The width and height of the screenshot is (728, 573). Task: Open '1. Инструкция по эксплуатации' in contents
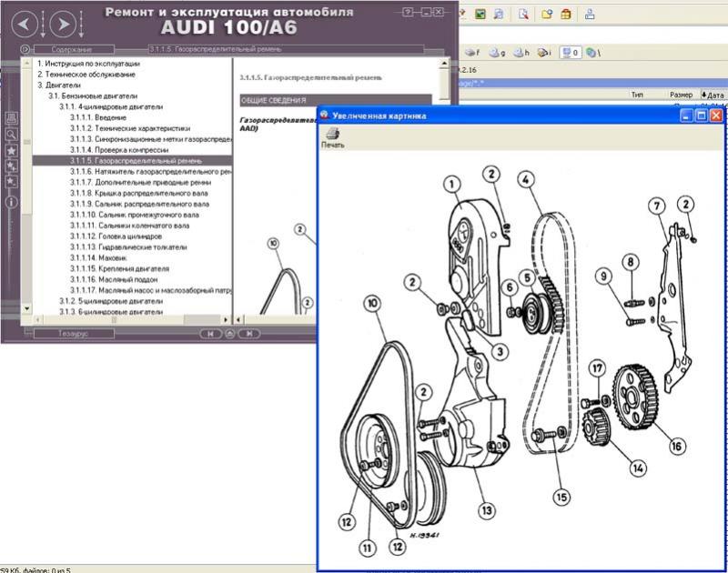point(88,64)
